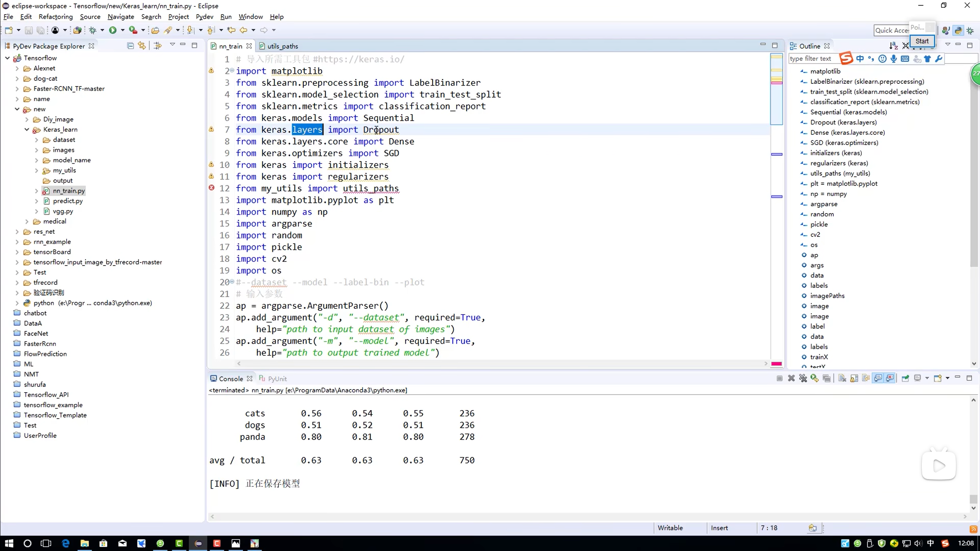
Task: Toggle the folding marker on line 20
Action: click(232, 281)
